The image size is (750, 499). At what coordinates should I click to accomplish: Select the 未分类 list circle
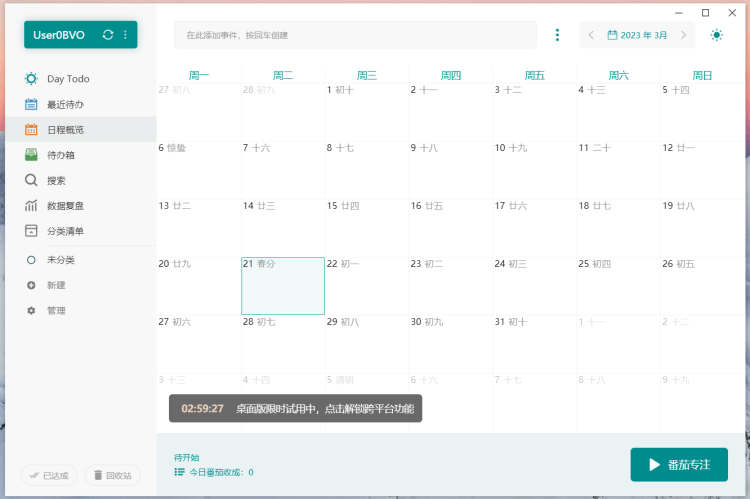point(32,260)
